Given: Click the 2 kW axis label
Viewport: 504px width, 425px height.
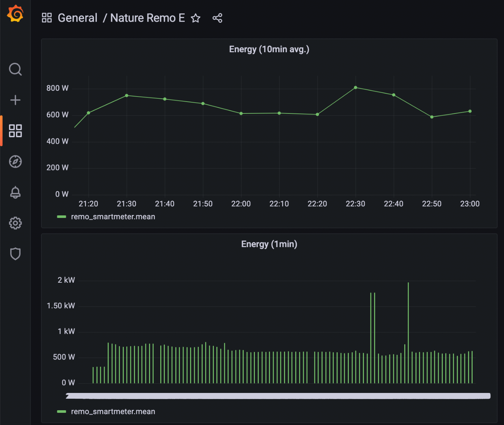Looking at the screenshot, I should (66, 280).
